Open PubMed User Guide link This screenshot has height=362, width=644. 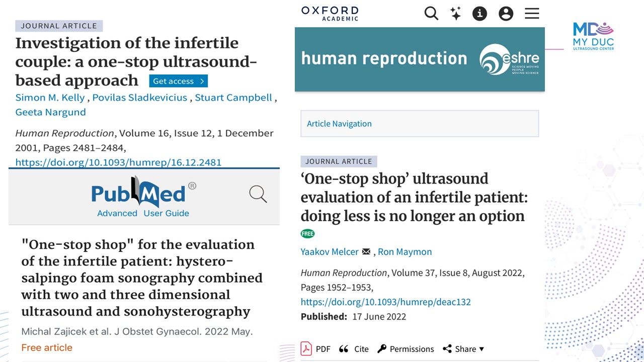click(x=167, y=213)
